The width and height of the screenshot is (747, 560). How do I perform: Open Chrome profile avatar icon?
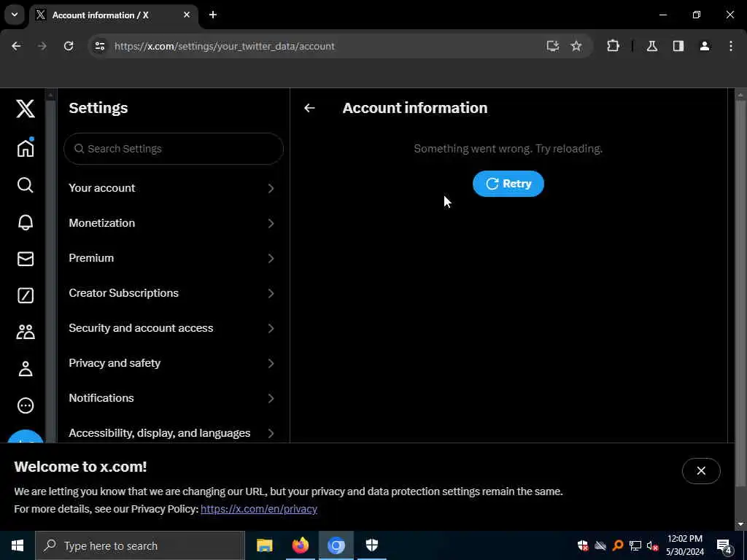coord(705,46)
